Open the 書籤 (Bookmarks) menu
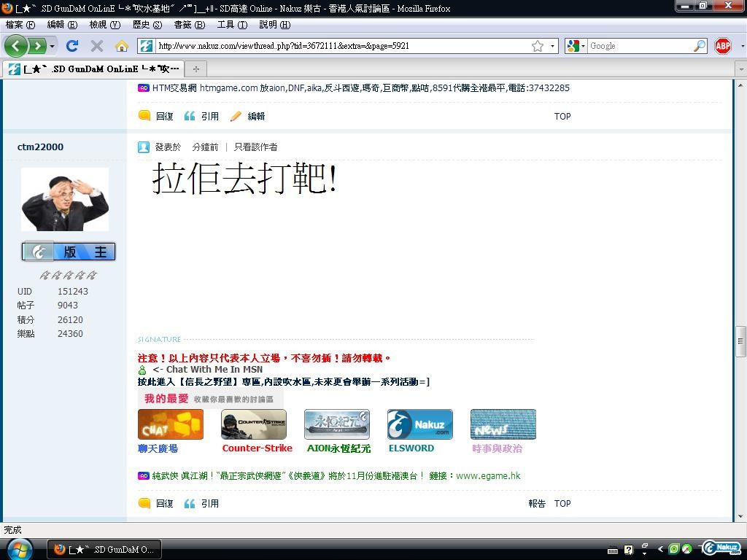The image size is (747, 560). [x=189, y=25]
